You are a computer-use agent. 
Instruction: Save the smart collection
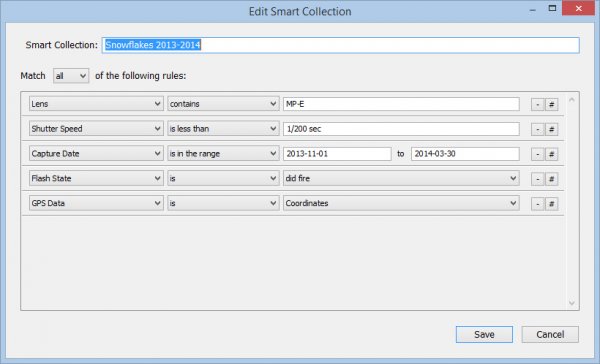484,335
